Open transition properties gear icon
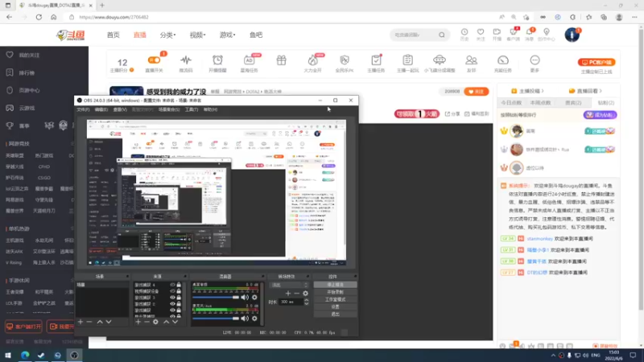Image resolution: width=644 pixels, height=362 pixels. tap(305, 294)
